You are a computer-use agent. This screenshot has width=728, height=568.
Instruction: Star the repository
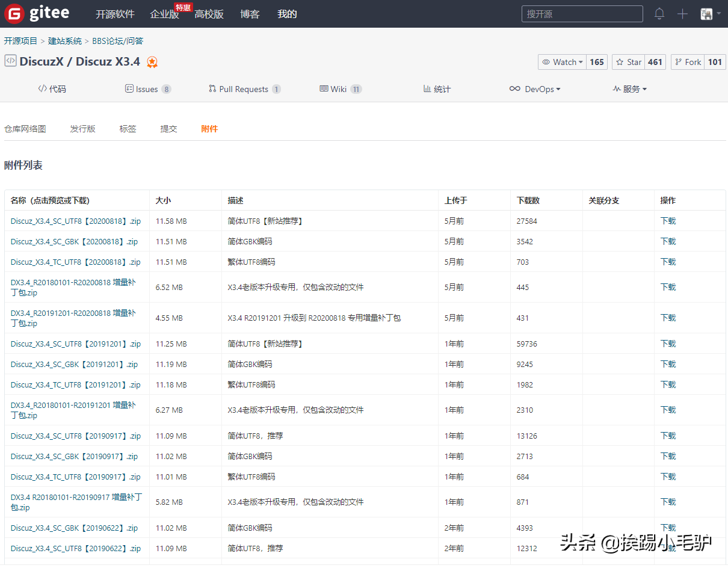coord(628,62)
